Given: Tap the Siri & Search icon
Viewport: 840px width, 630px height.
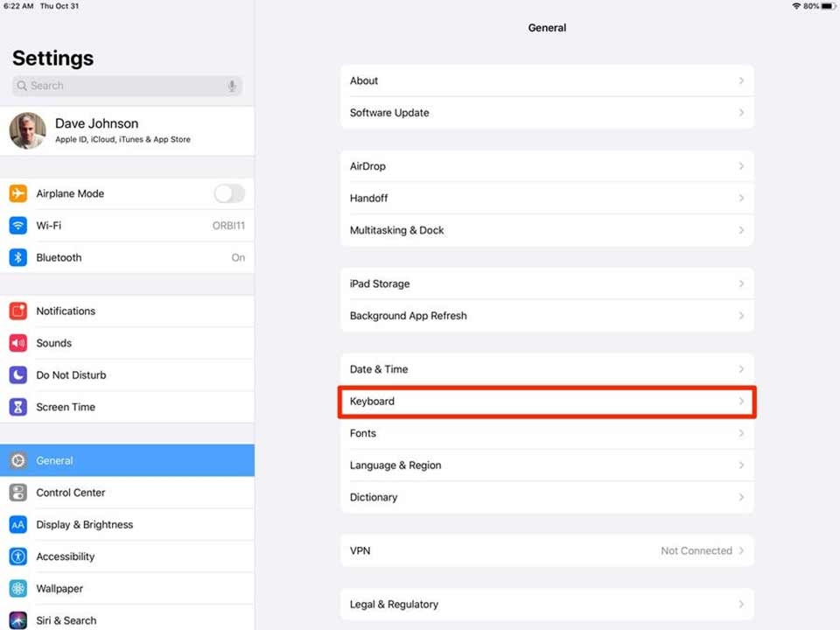Looking at the screenshot, I should 18,620.
